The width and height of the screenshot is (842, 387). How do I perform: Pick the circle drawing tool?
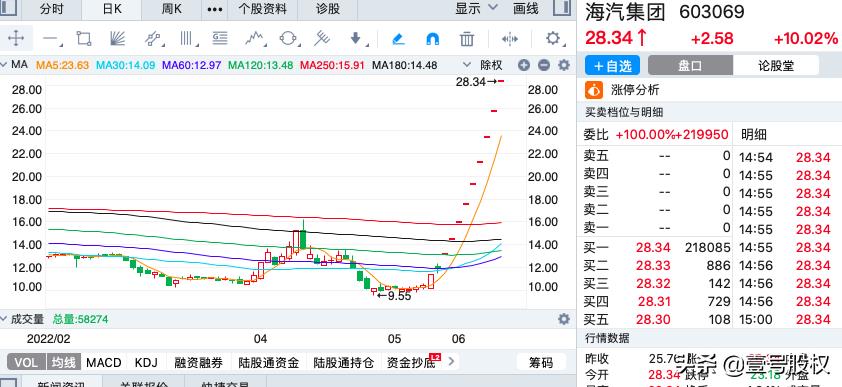point(288,39)
